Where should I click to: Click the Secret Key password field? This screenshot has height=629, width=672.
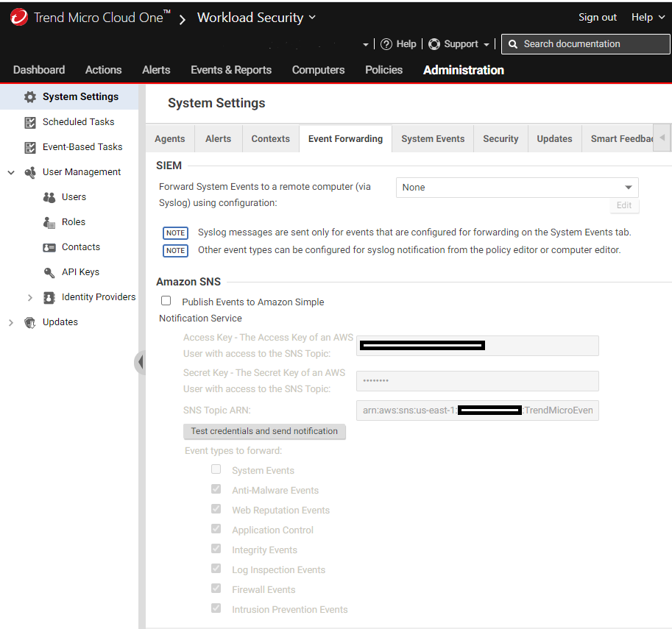click(478, 381)
